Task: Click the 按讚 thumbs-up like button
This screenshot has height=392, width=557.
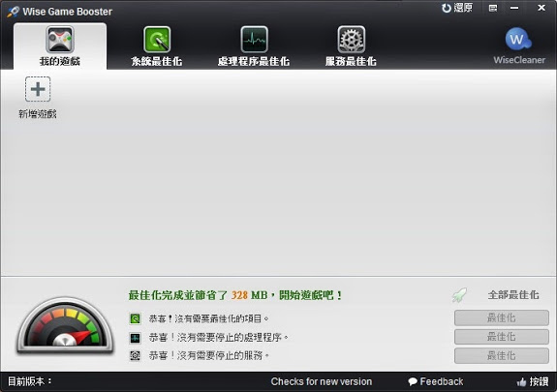Action: click(x=533, y=381)
